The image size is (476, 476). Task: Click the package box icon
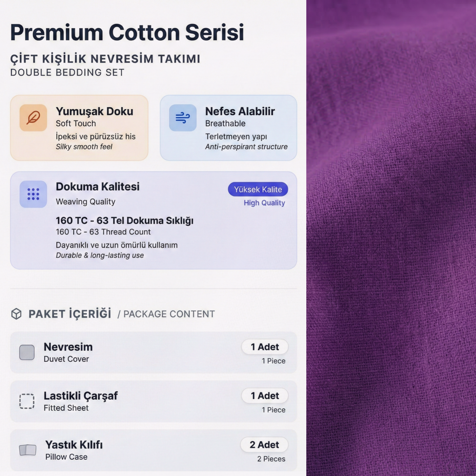click(x=16, y=314)
